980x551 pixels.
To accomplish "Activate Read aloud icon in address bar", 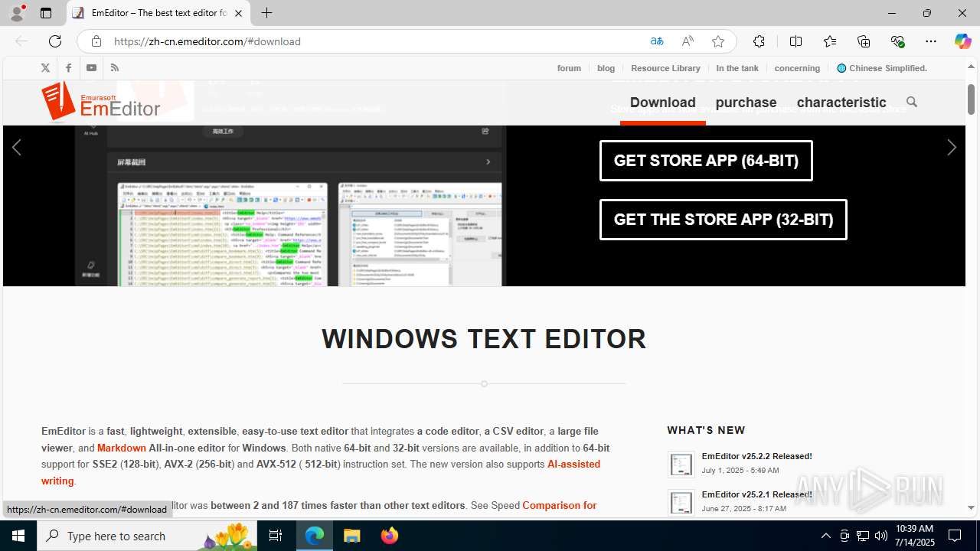I will (688, 41).
